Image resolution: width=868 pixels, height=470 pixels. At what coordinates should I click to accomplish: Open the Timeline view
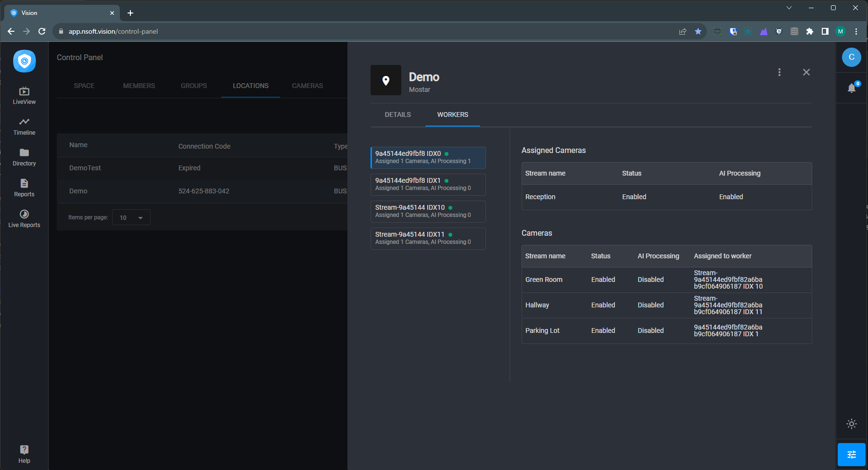pos(24,127)
